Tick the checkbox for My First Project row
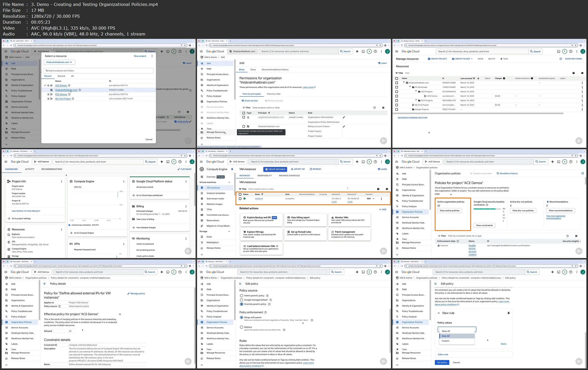Screen dimensions: 588x370 396,105
